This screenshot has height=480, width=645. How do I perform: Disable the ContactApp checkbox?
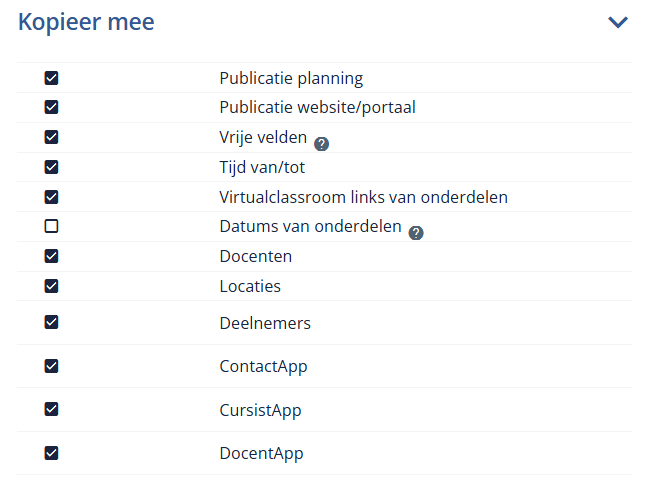(51, 366)
